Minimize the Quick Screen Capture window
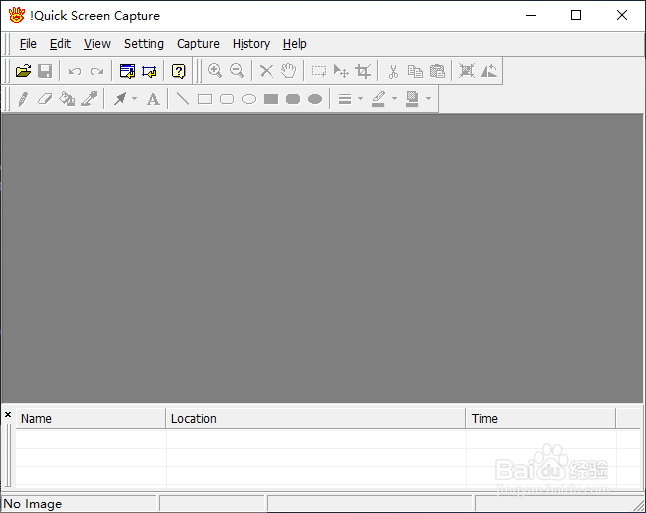Viewport: 646px width, 513px height. pos(531,16)
